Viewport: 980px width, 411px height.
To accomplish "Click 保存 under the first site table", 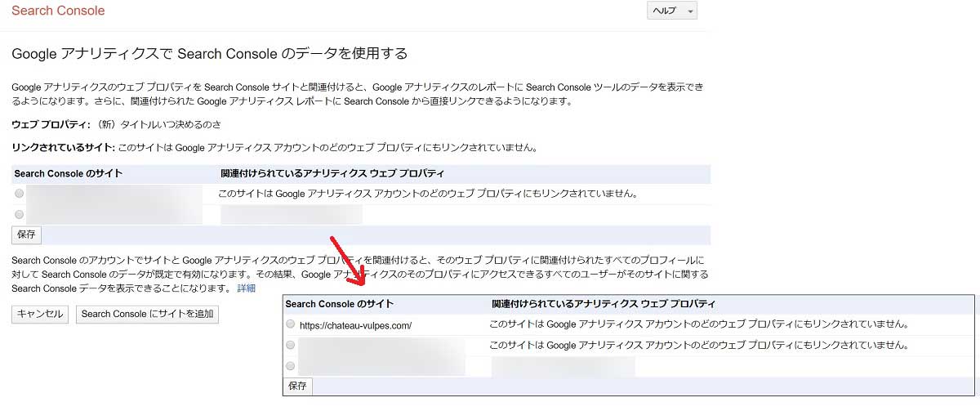I will coord(27,235).
